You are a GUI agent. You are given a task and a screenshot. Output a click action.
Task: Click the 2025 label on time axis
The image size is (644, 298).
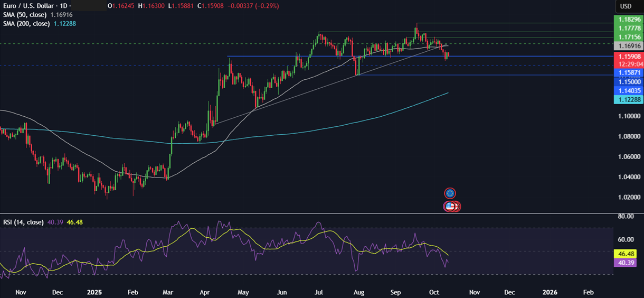[93, 292]
